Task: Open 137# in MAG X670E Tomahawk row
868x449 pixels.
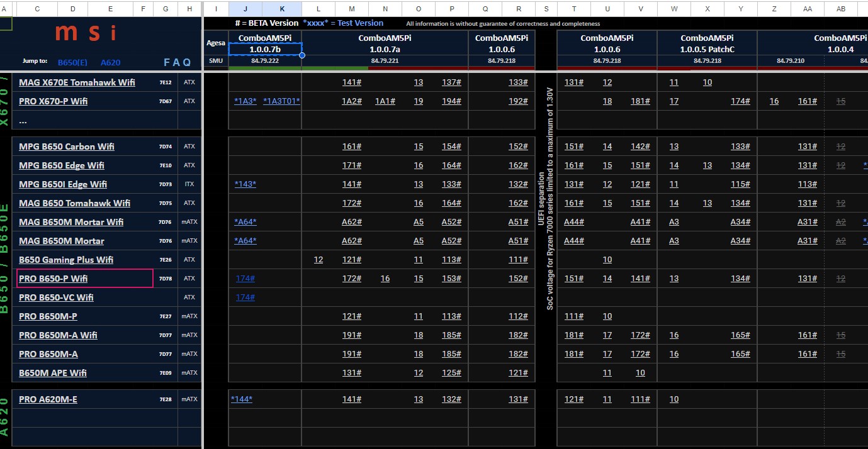Action: click(x=452, y=82)
